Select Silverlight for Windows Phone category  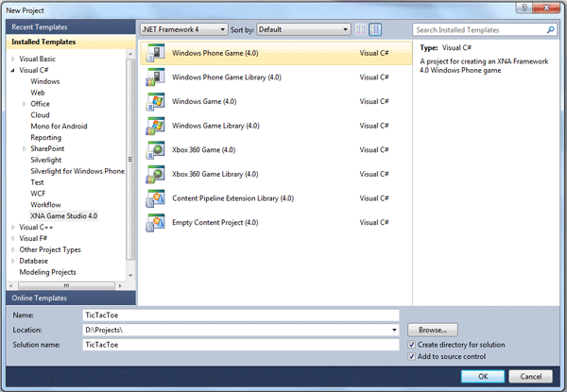(x=77, y=171)
